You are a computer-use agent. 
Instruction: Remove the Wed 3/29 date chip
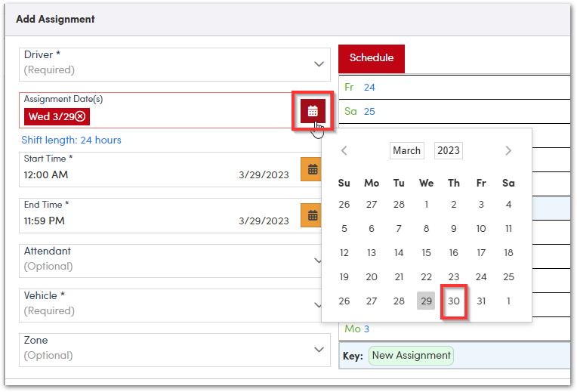[80, 116]
